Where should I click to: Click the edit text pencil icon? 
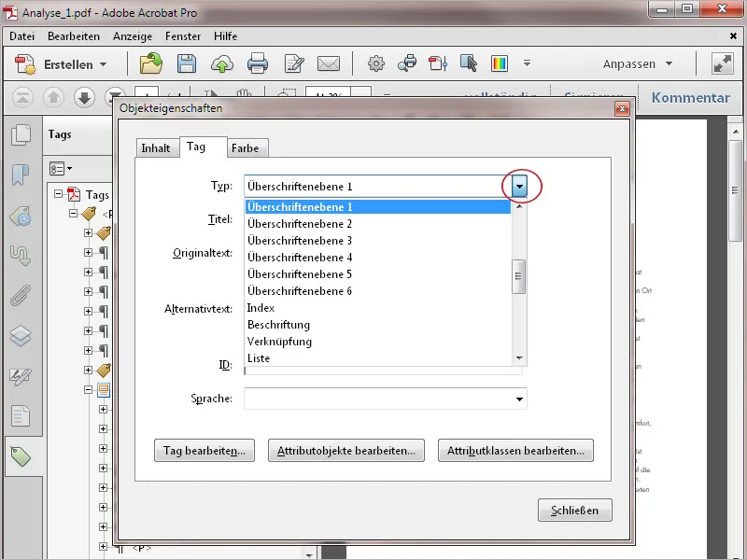pos(294,63)
